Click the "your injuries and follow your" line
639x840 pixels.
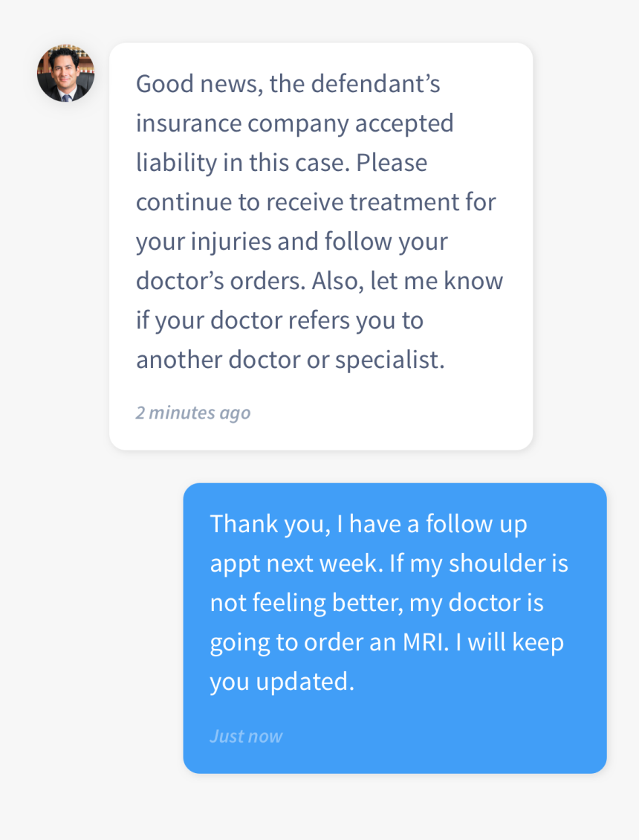coord(291,242)
